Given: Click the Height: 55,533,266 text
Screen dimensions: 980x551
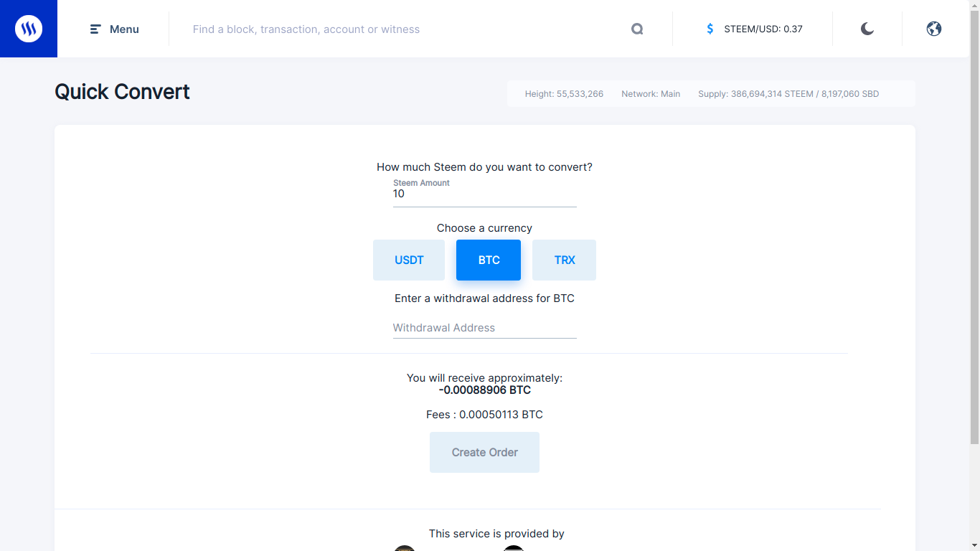Looking at the screenshot, I should pyautogui.click(x=564, y=94).
